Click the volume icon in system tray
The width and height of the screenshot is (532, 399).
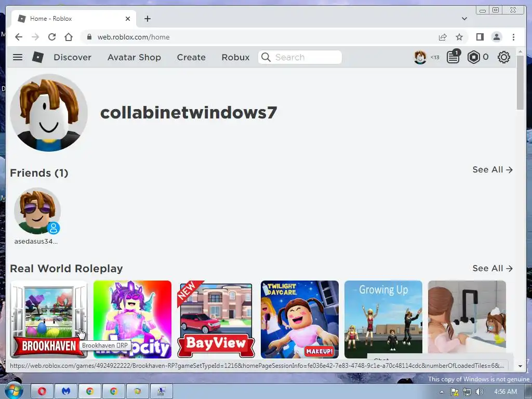[479, 392]
